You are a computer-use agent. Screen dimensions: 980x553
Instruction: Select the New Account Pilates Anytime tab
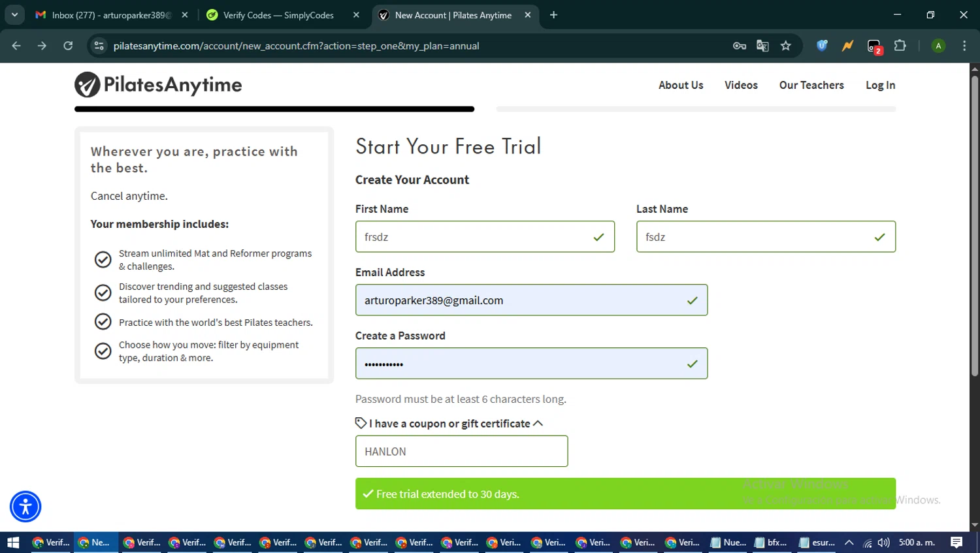(x=455, y=15)
